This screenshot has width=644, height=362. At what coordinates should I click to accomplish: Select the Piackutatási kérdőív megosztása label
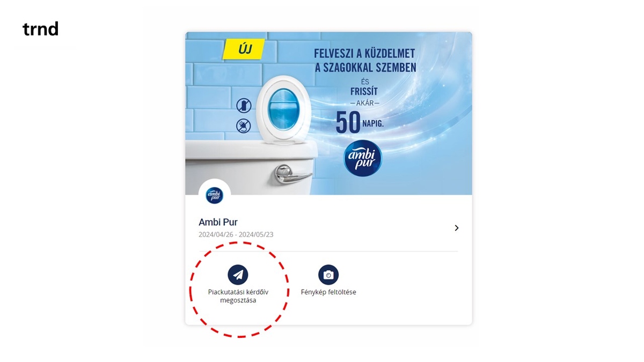[x=238, y=296]
